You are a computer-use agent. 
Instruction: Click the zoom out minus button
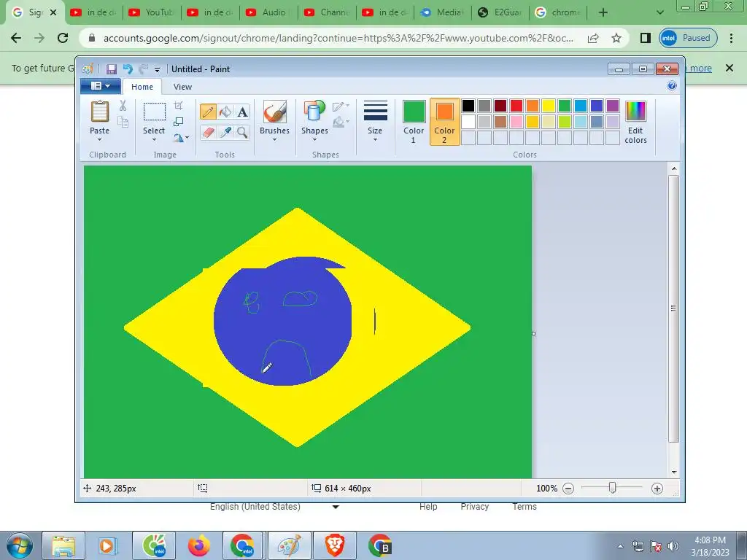click(x=568, y=489)
